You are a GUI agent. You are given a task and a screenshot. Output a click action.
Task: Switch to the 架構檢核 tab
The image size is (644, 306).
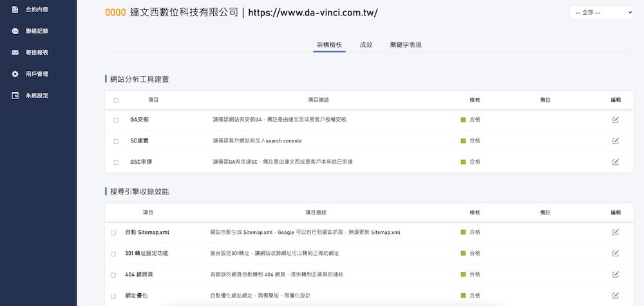click(329, 44)
